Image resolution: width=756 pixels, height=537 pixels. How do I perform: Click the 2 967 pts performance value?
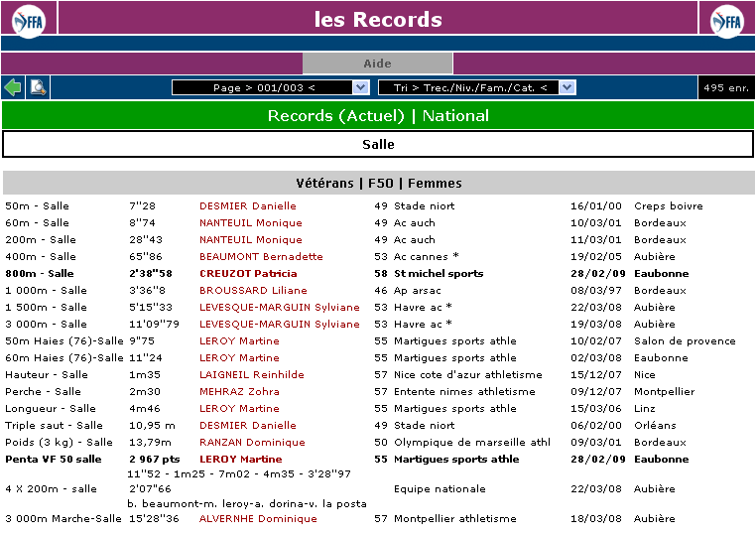point(155,460)
